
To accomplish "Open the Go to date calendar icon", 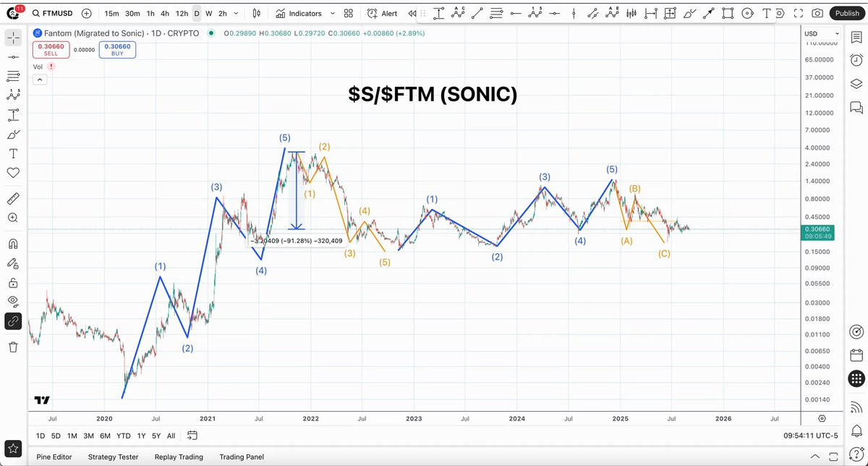I will point(192,436).
